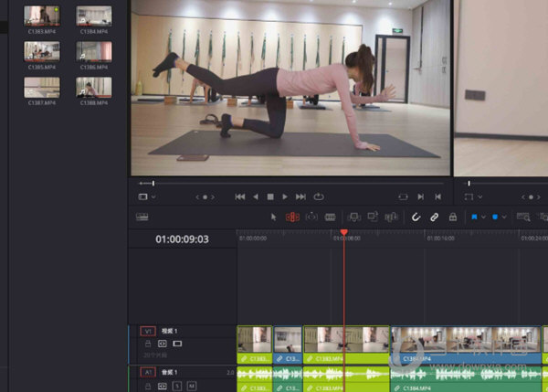Toggle Auto Track Selector on video 1
The width and height of the screenshot is (548, 392).
(x=163, y=344)
